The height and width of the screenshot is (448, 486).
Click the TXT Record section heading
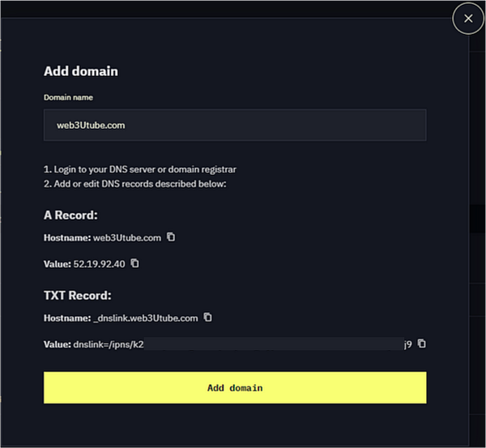78,296
